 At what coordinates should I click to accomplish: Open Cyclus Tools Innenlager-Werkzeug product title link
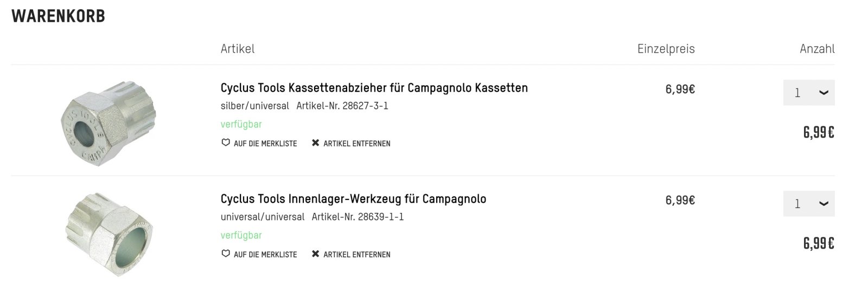[x=353, y=199]
